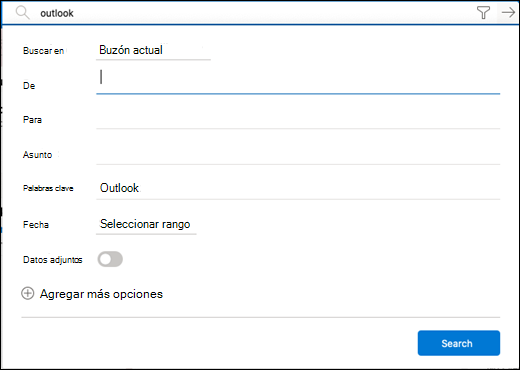Click into the Asunto input field
This screenshot has height=370, width=520.
click(x=298, y=155)
